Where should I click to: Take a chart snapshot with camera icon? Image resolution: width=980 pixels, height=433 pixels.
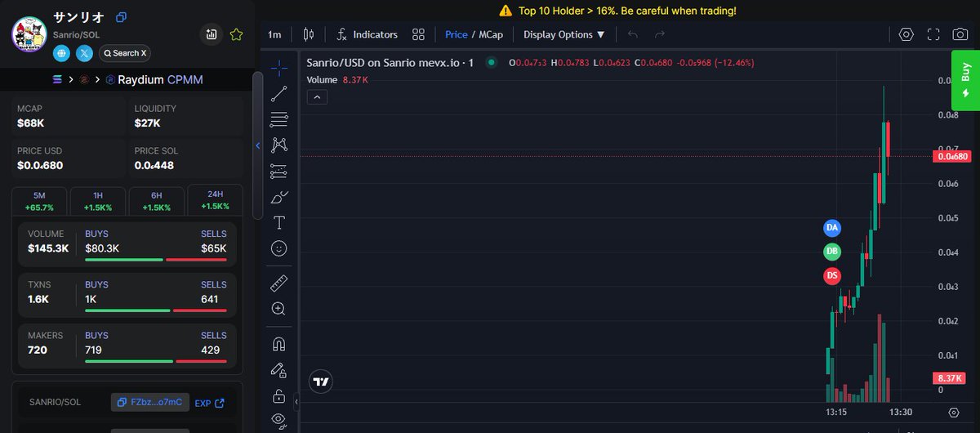tap(961, 34)
